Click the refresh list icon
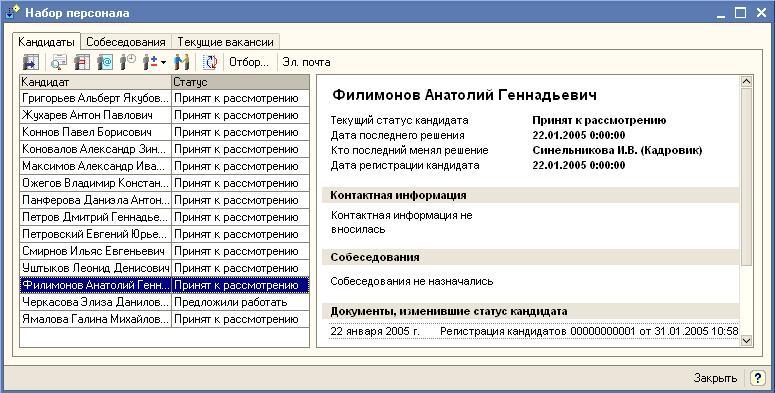 [x=211, y=62]
